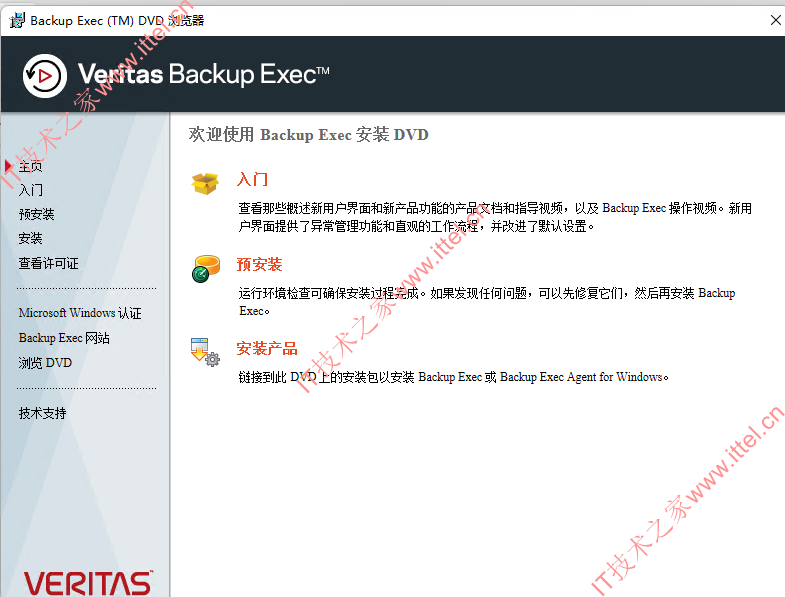Open 入门 in the left sidebar

pos(31,190)
